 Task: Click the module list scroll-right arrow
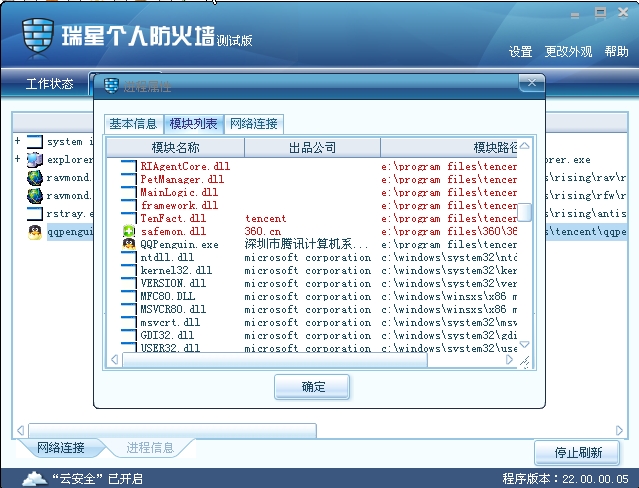coord(509,360)
